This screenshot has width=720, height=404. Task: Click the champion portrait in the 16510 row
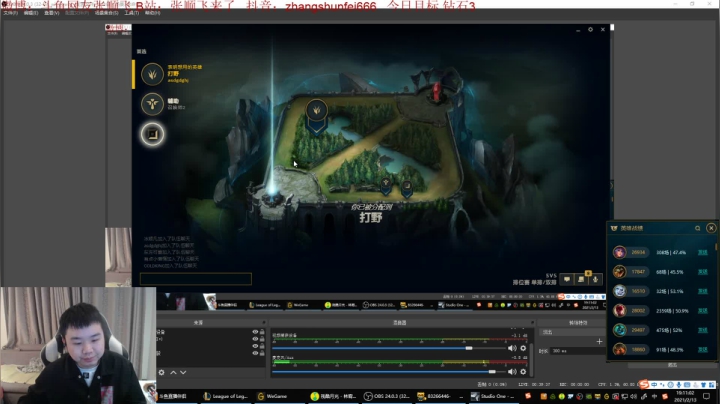point(619,291)
